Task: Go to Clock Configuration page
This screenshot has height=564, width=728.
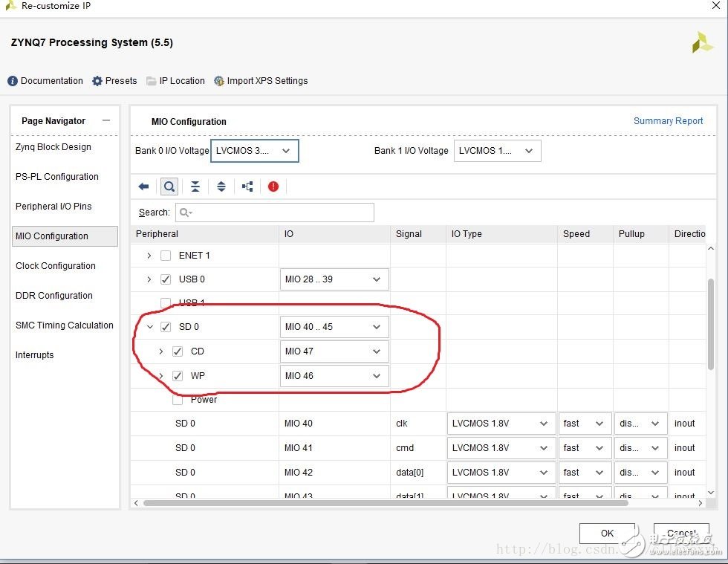Action: coord(56,266)
